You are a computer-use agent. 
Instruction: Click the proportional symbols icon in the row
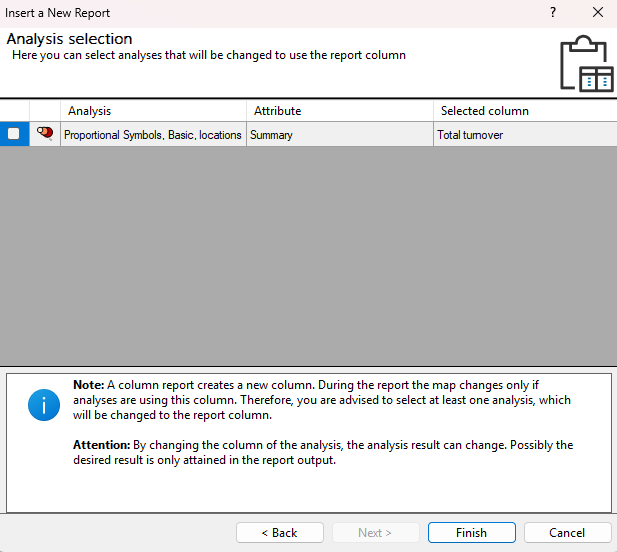point(45,133)
